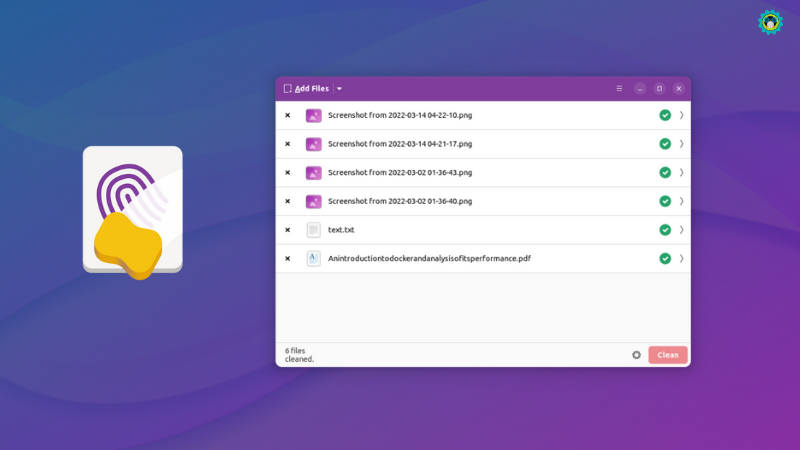Click image icon of 01-36-43.png screenshot
800x450 pixels.
pyautogui.click(x=313, y=172)
